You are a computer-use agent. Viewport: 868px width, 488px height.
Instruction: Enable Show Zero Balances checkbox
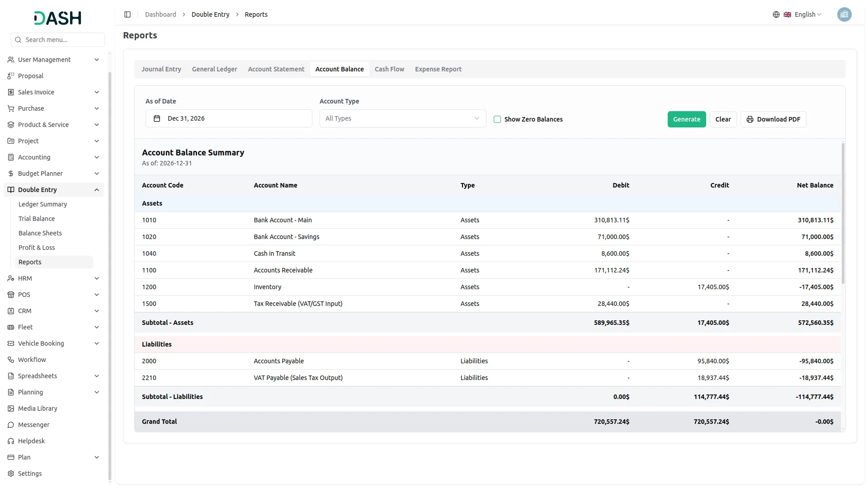tap(497, 119)
